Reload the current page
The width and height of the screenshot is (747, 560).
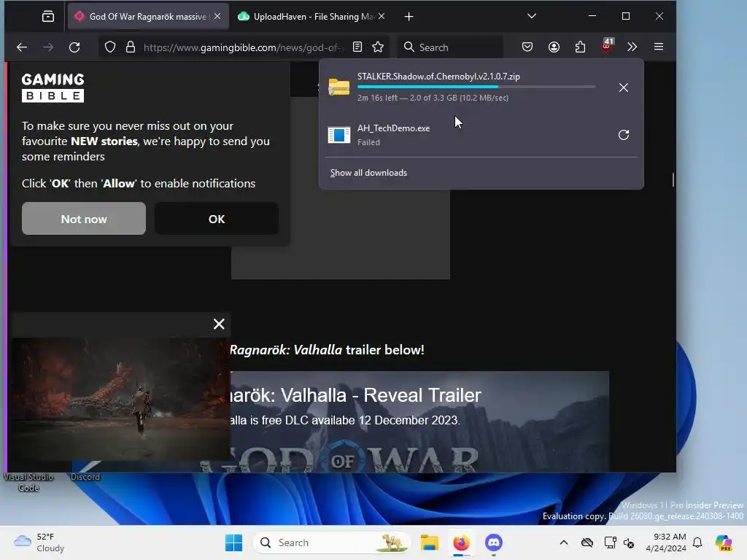coord(74,47)
